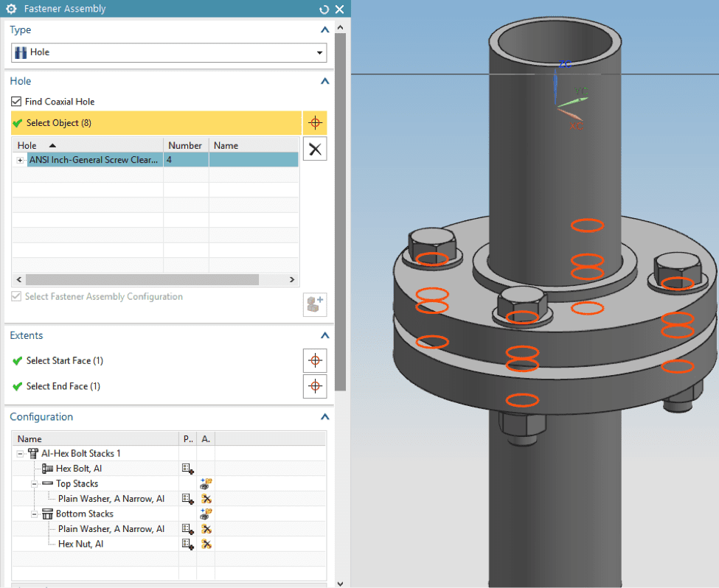Viewport: 719px width, 588px height.
Task: Select Plain Washer under Bottom Stacks
Action: 111,529
